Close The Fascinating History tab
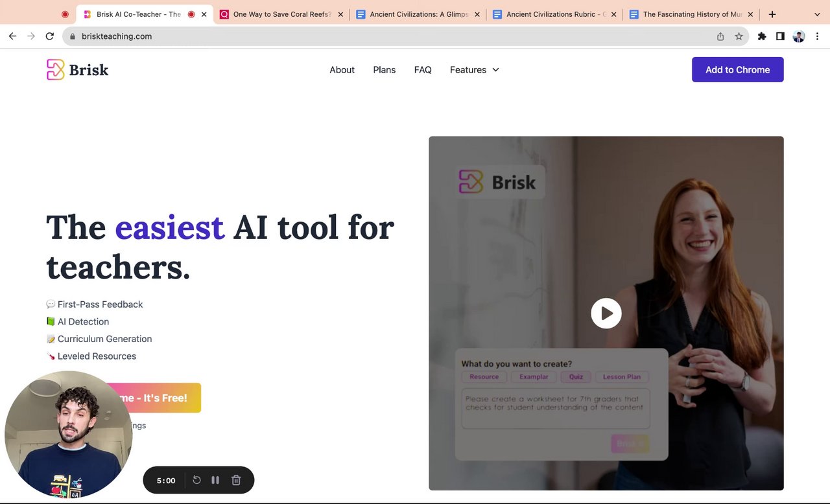 pyautogui.click(x=750, y=14)
